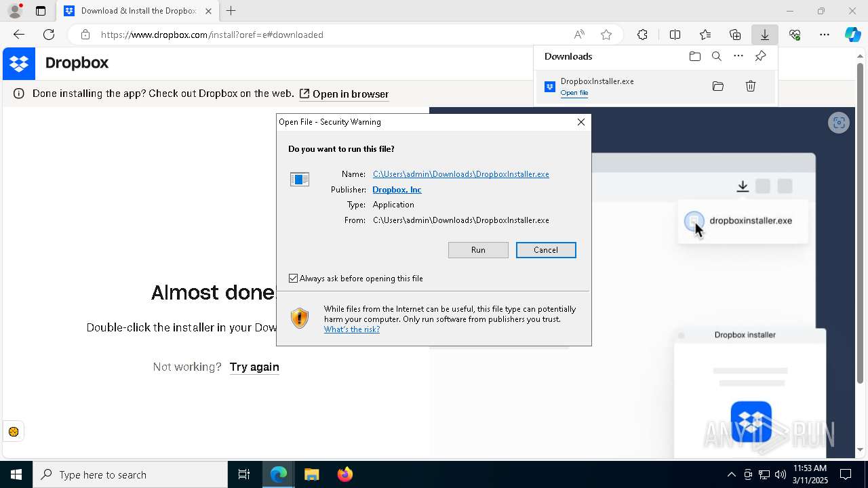868x488 pixels.
Task: Click Open file link under DropboxInstaller.exe
Action: point(574,93)
